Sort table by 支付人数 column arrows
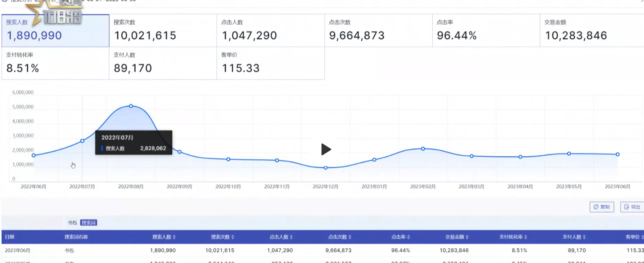This screenshot has height=263, width=644. click(x=584, y=237)
